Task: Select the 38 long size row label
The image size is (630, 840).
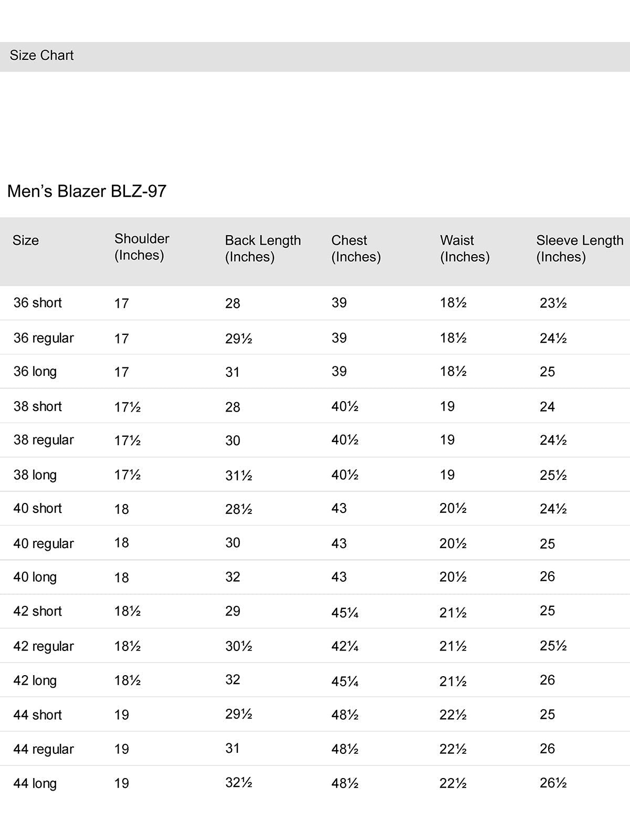Action: pos(35,475)
